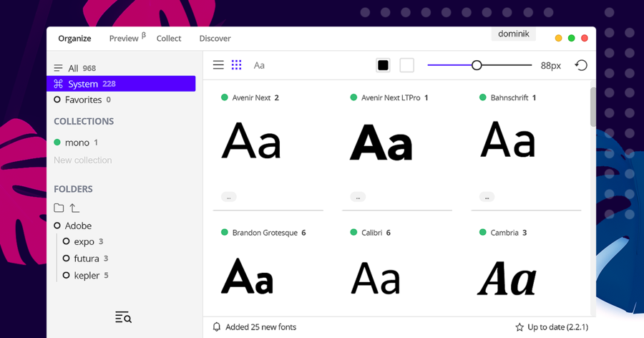
Task: Switch to grid view layout
Action: (x=237, y=65)
